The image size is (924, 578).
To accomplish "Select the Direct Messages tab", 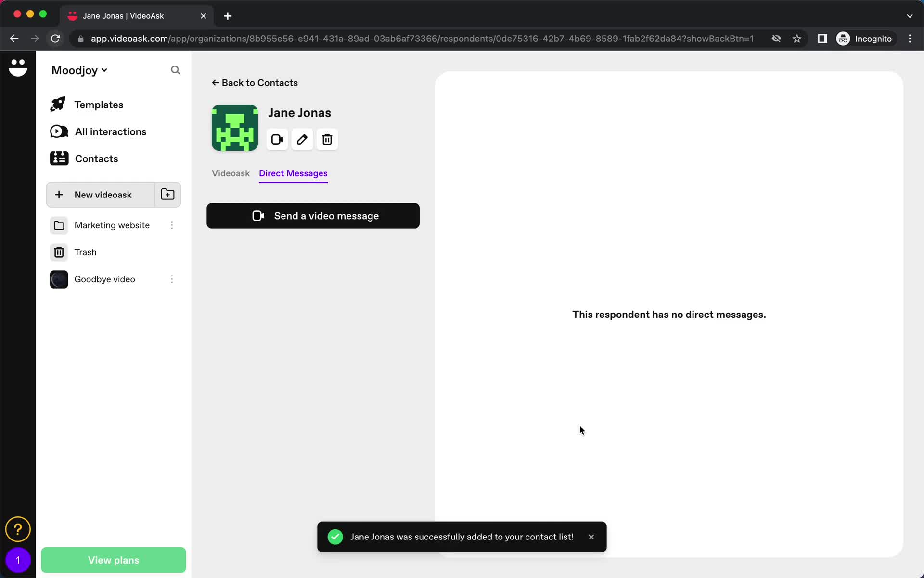I will (293, 173).
